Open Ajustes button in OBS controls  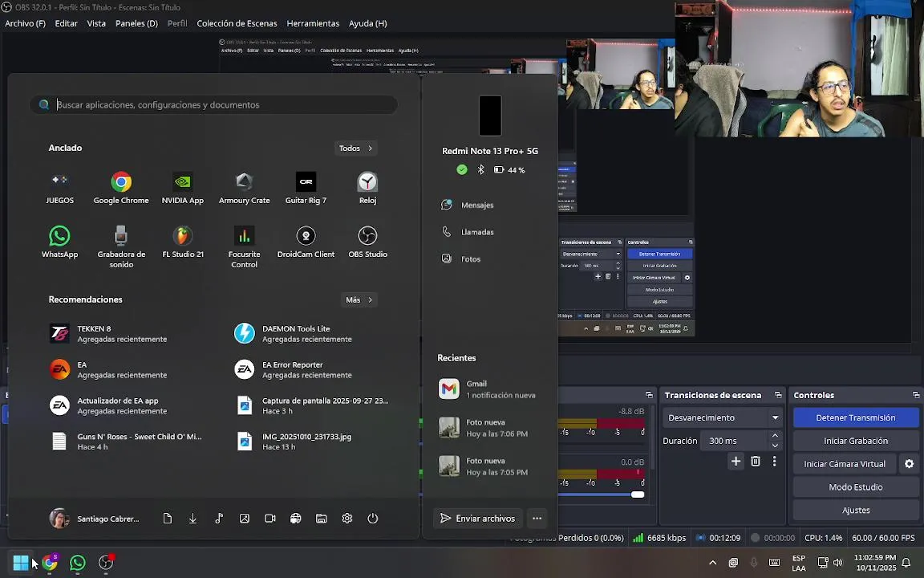(856, 511)
